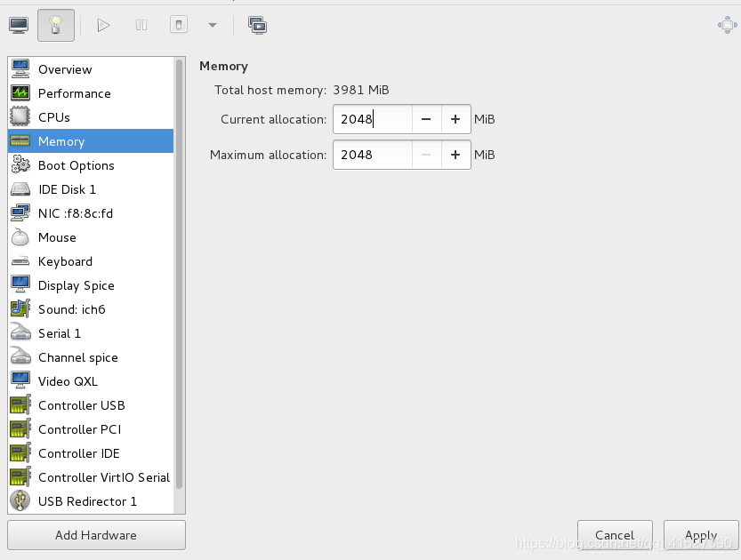
Task: Select Controller VirtIO Serial entry
Action: [x=91, y=477]
